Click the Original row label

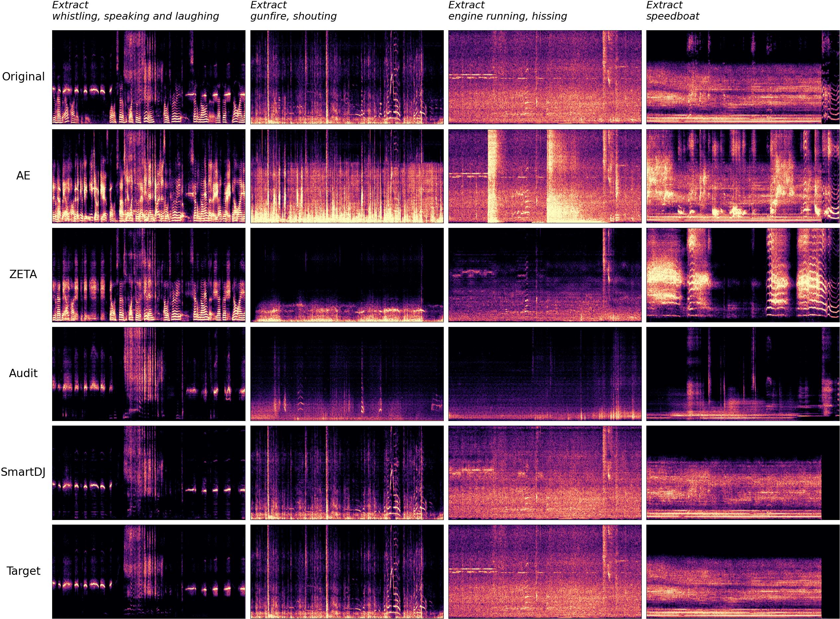(x=23, y=77)
